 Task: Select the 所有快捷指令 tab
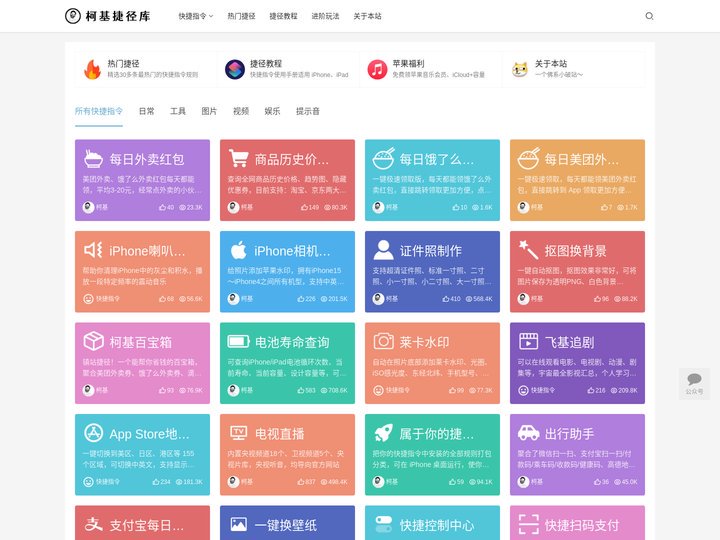click(99, 111)
